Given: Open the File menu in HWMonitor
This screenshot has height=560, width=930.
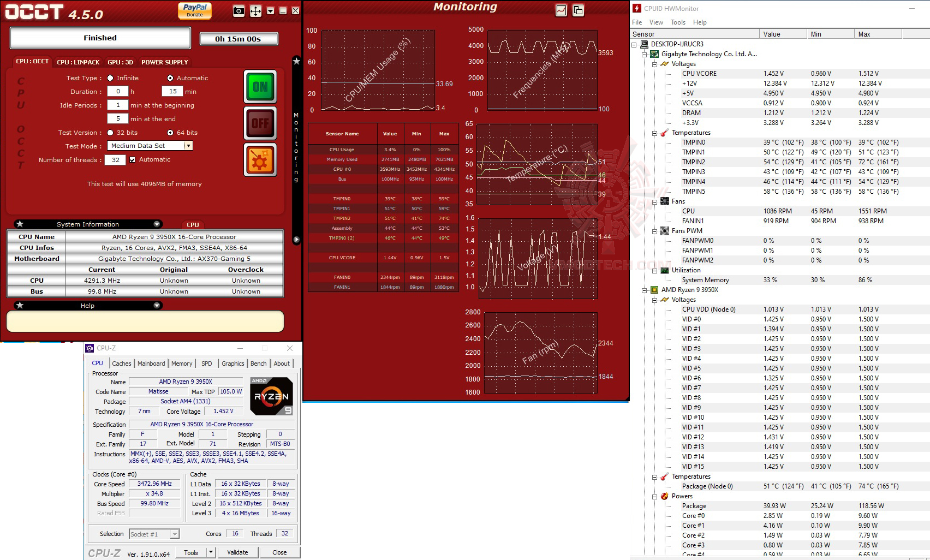Looking at the screenshot, I should pyautogui.click(x=637, y=22).
